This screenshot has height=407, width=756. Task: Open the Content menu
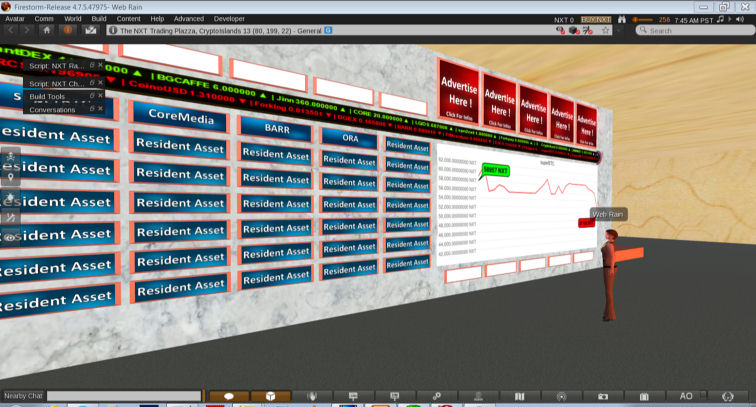[128, 19]
